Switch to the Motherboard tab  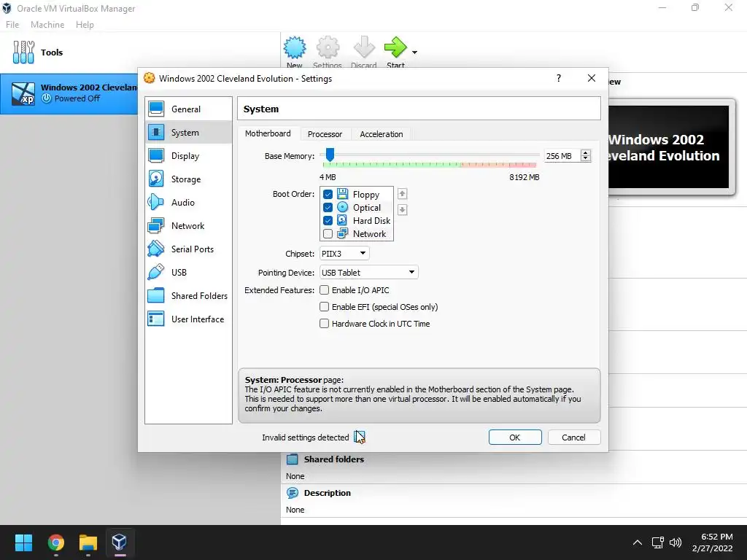point(268,134)
